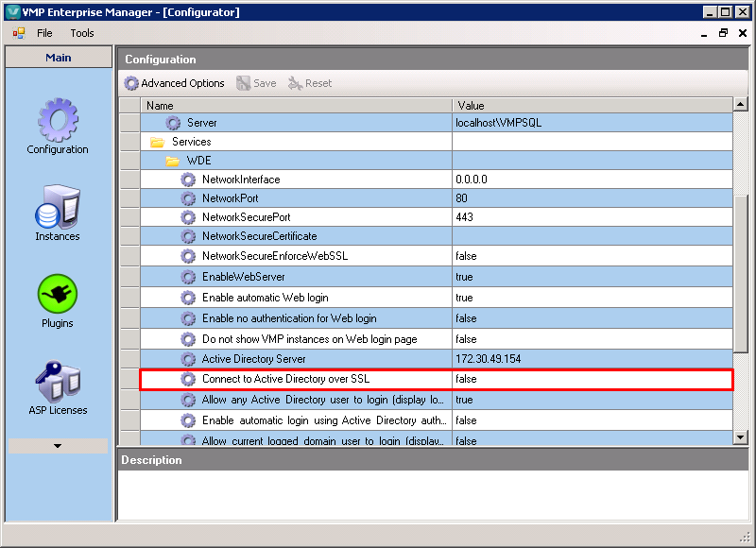Screen dimensions: 756x548
Task: Expand the sidebar overflow arrow below ASP Licenses
Action: tap(58, 446)
